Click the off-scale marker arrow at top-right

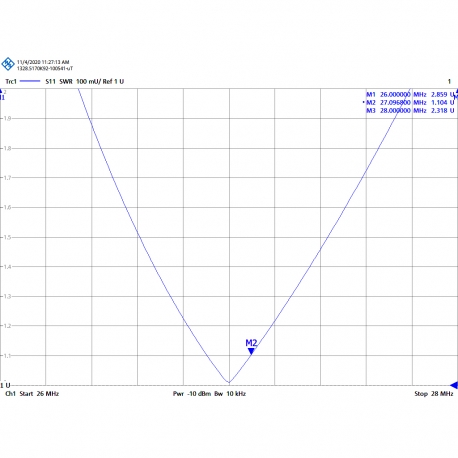click(x=456, y=94)
